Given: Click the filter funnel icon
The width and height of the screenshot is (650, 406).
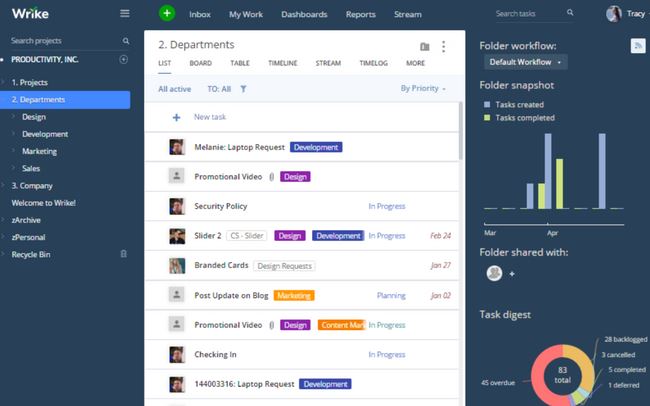Looking at the screenshot, I should pos(243,89).
